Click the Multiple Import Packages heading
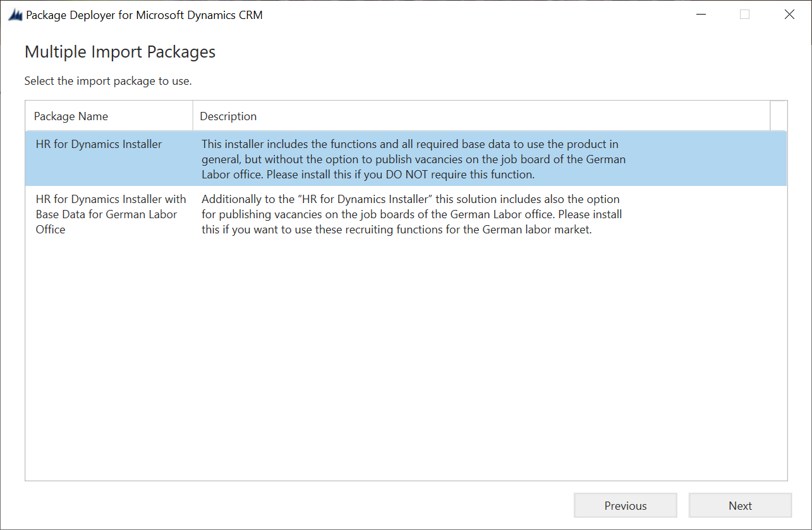Image resolution: width=812 pixels, height=530 pixels. (120, 52)
